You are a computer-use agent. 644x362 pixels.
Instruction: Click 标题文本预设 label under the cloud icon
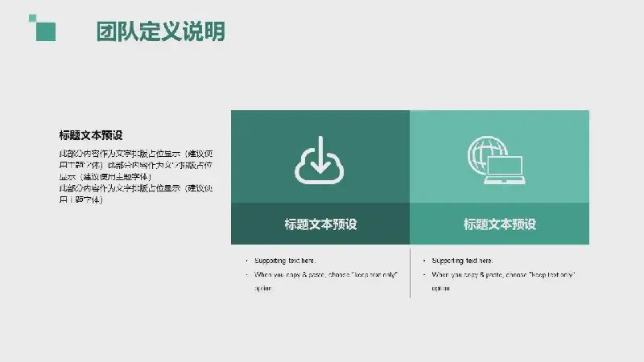point(320,224)
